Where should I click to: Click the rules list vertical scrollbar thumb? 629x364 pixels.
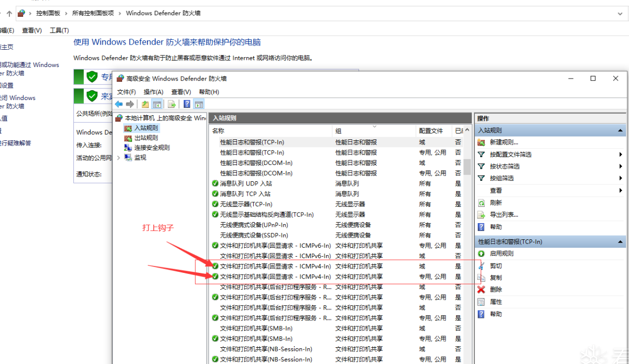(x=467, y=167)
